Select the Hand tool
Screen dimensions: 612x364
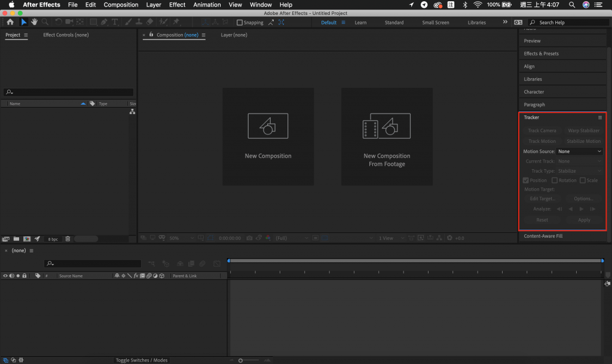click(35, 22)
